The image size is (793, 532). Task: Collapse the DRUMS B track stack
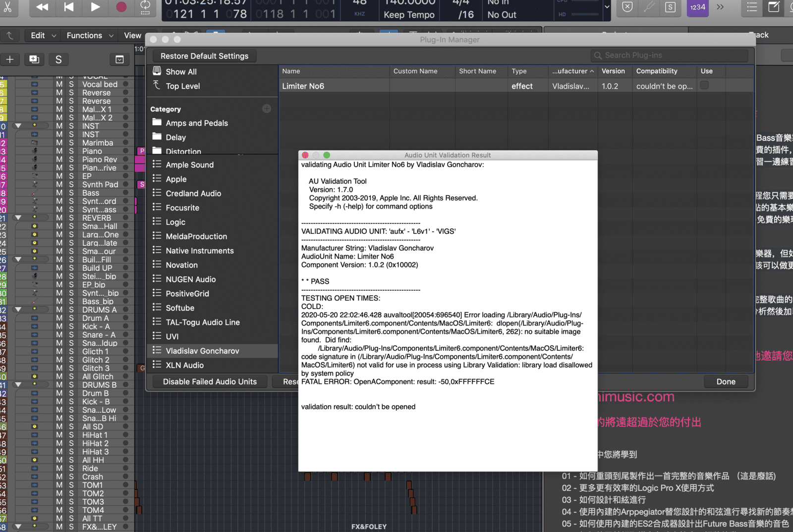18,384
